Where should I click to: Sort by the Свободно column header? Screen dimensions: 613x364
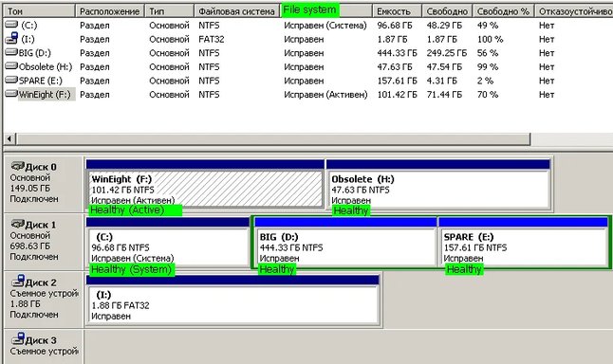pos(447,11)
